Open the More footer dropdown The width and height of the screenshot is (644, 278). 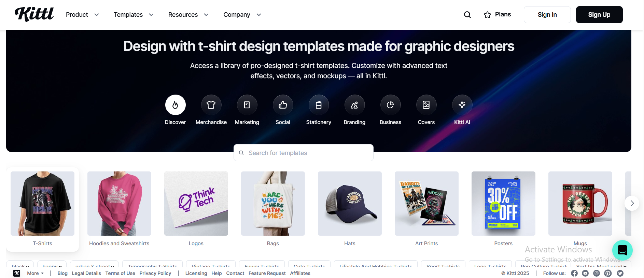tap(35, 273)
